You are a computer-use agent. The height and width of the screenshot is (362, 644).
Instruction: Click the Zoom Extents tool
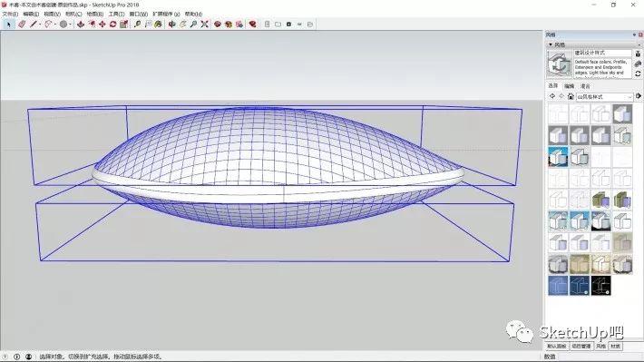tap(204, 24)
